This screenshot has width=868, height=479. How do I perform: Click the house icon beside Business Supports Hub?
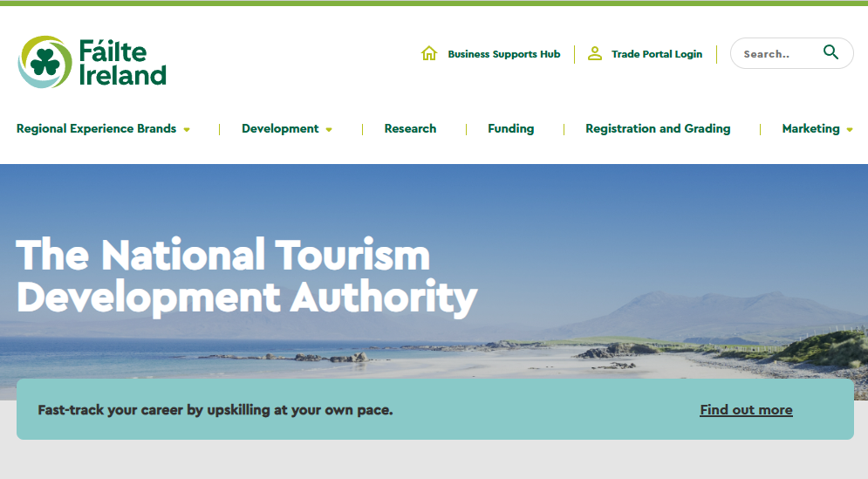click(429, 53)
